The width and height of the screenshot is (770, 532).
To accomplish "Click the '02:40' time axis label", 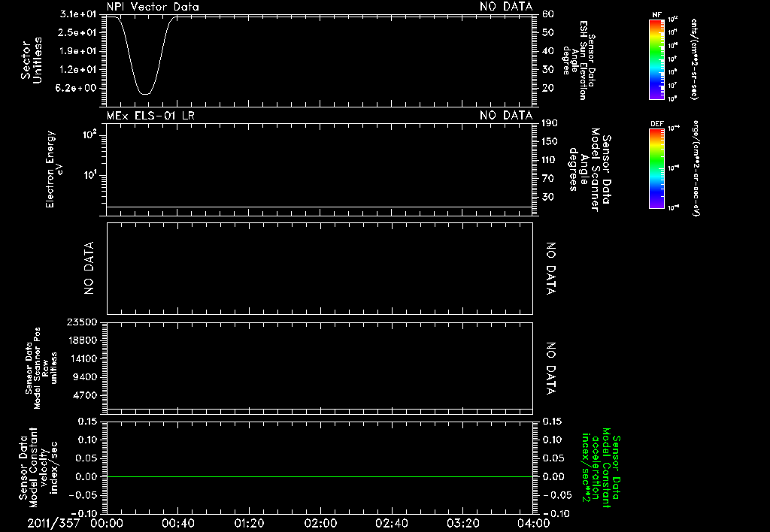I will tap(391, 523).
